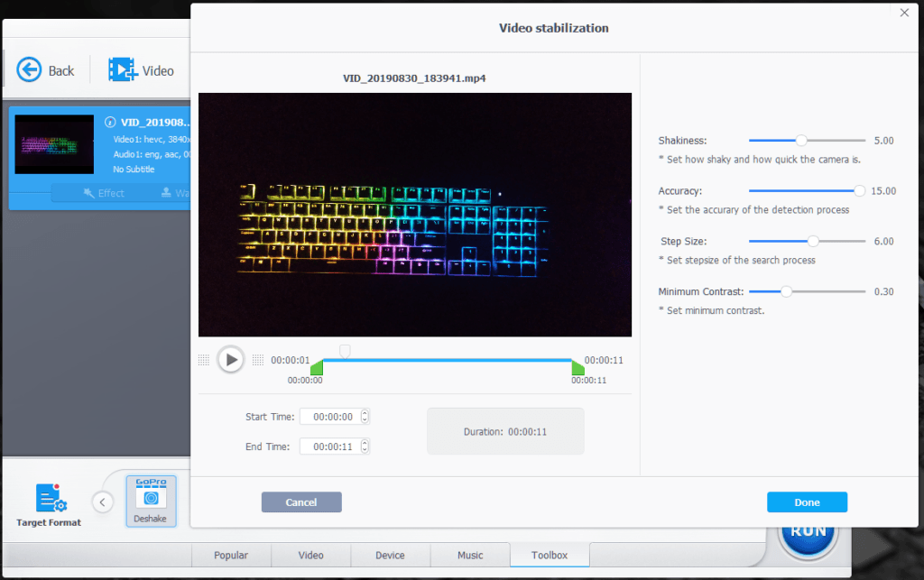The image size is (924, 580).
Task: Click the Start Time input field
Action: point(334,417)
